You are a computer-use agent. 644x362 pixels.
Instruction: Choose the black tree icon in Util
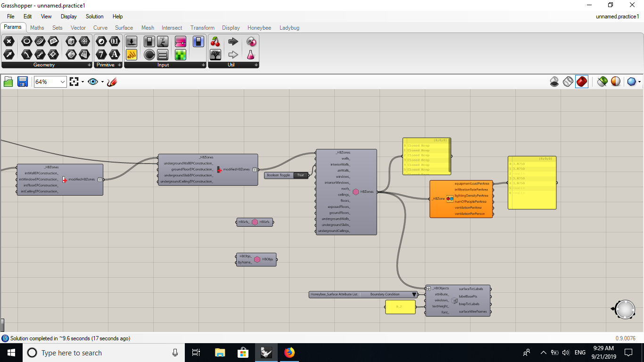tap(215, 55)
